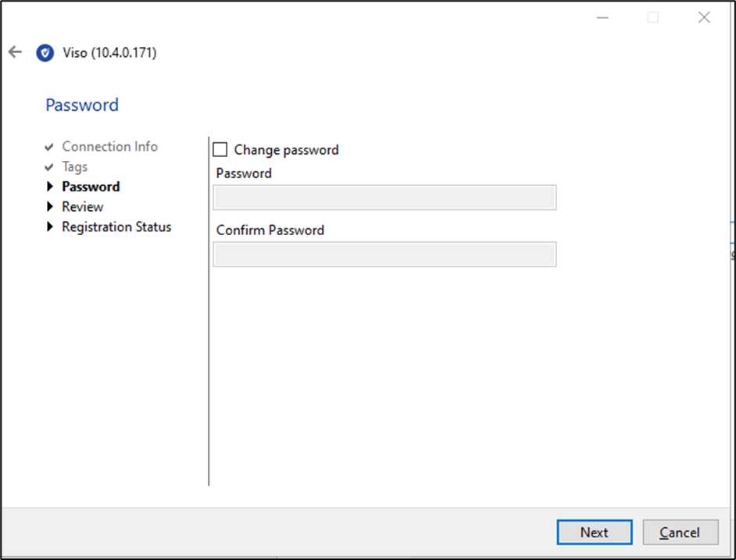The width and height of the screenshot is (736, 560).
Task: Click the checkmark beside Tags
Action: point(48,166)
